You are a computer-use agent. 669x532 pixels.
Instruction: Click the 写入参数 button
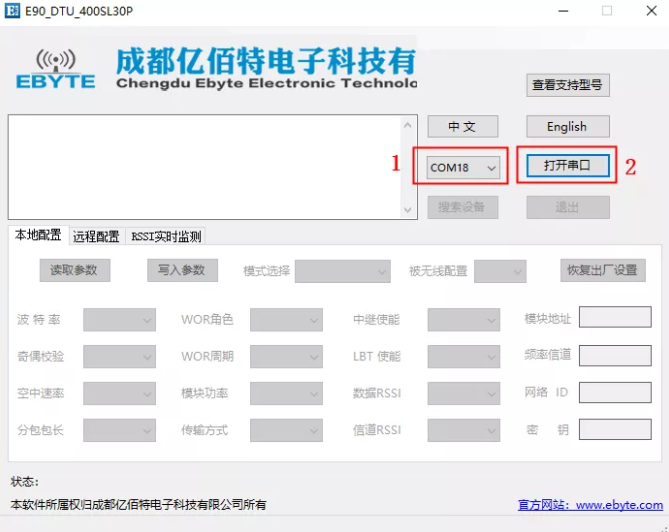point(181,270)
